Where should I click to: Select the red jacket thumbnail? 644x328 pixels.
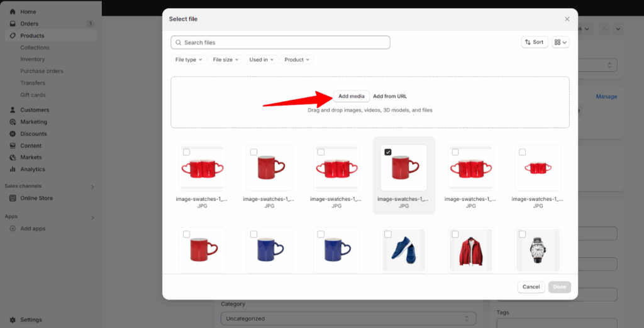(470, 250)
